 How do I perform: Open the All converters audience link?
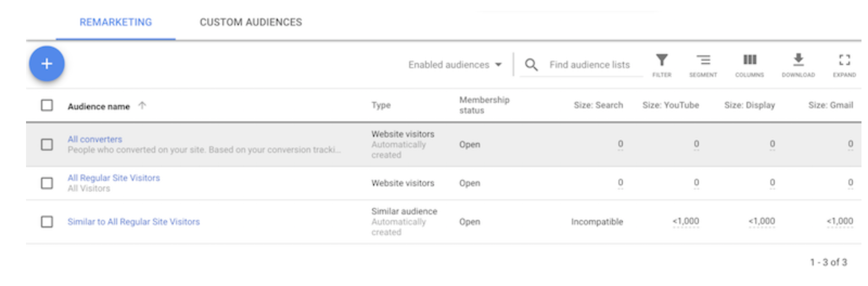coord(95,139)
